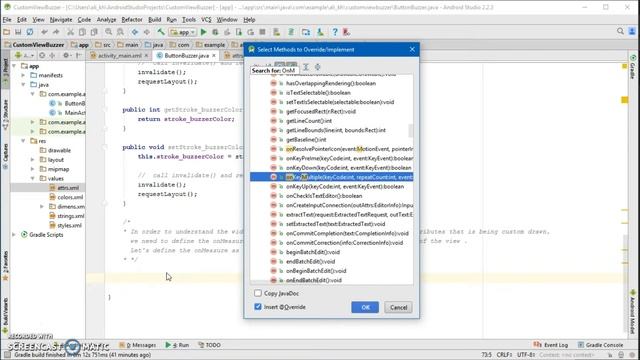Expand the Gradle Scripts node
The height and width of the screenshot is (360, 640).
[x=14, y=235]
